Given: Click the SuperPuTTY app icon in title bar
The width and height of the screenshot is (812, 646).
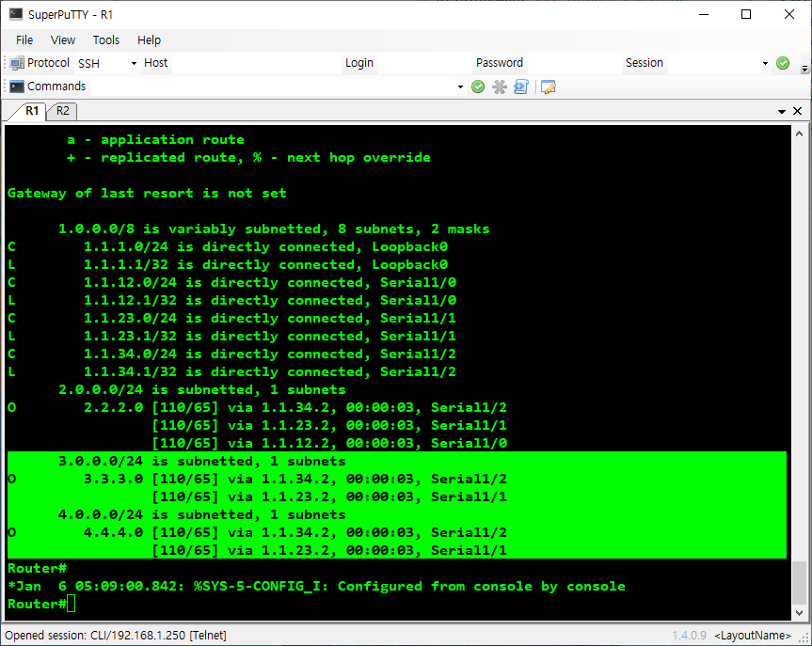Looking at the screenshot, I should [x=16, y=14].
